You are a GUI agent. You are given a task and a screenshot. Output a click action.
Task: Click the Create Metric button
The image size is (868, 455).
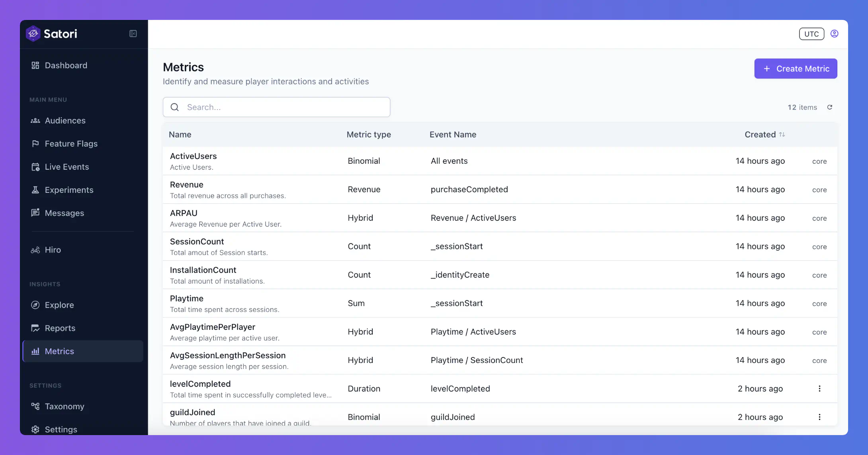coord(795,68)
